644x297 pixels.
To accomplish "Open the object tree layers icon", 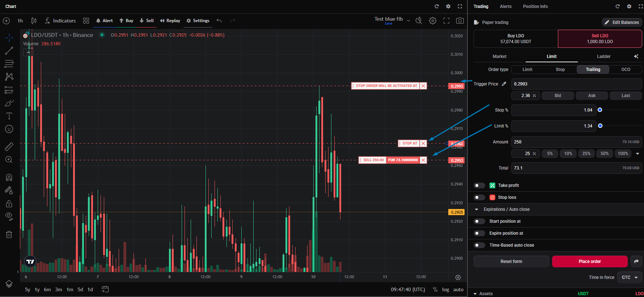I will 9,284.
